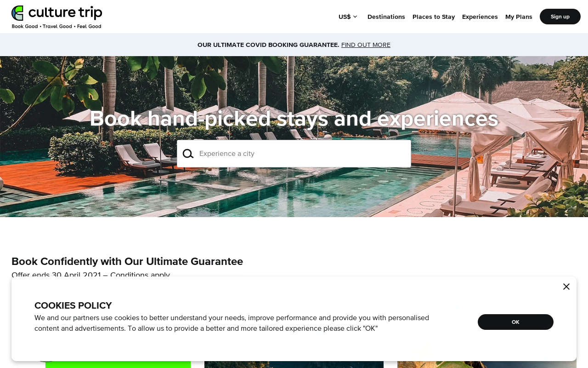Click the search magnifier icon
This screenshot has height=368, width=588.
tap(188, 154)
